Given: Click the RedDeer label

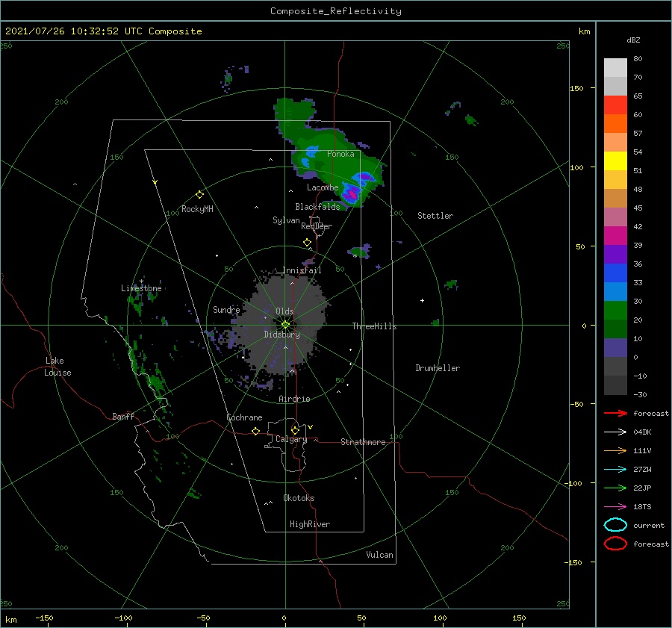Looking at the screenshot, I should click(317, 226).
